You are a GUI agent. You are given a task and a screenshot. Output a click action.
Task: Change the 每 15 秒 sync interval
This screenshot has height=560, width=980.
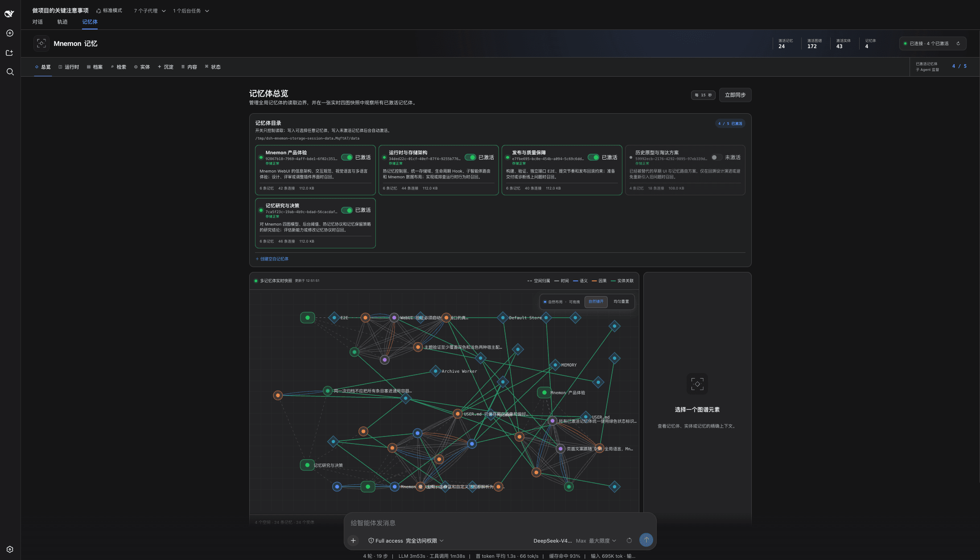[x=703, y=95]
